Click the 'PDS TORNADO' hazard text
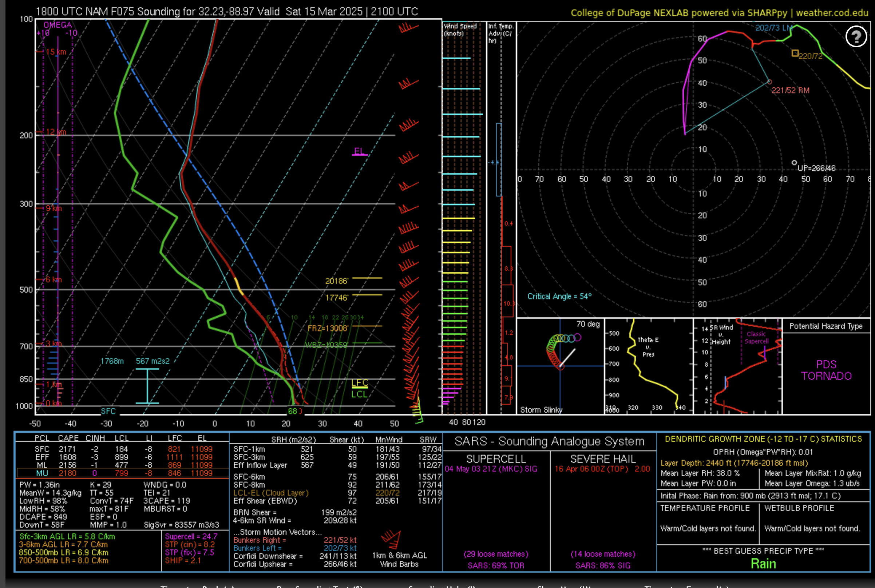Viewport: 875px width, 588px height. point(826,370)
